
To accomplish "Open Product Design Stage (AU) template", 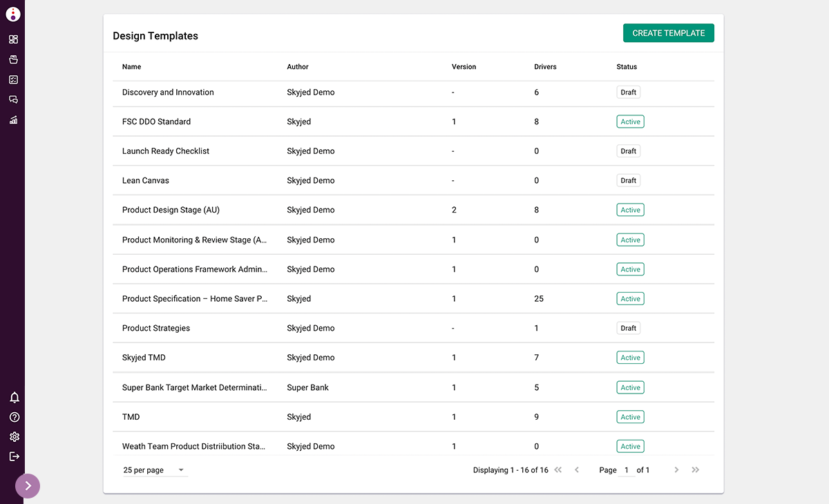I will click(x=171, y=210).
